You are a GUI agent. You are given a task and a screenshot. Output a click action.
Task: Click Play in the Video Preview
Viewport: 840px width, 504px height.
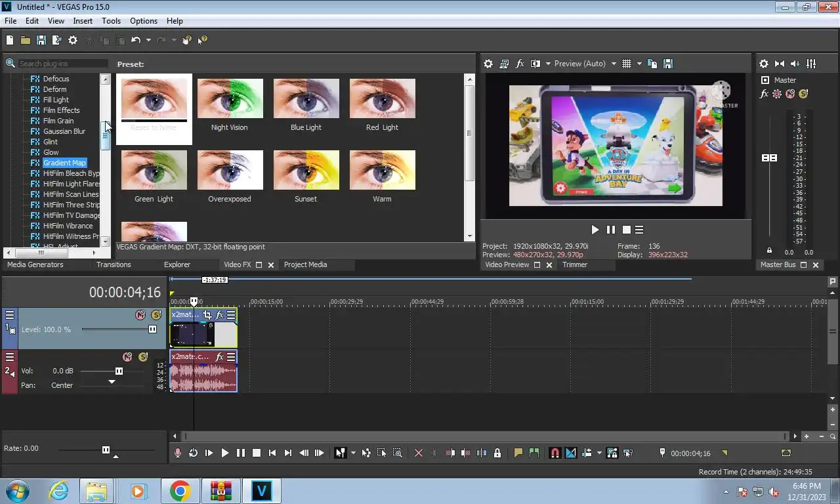point(595,230)
